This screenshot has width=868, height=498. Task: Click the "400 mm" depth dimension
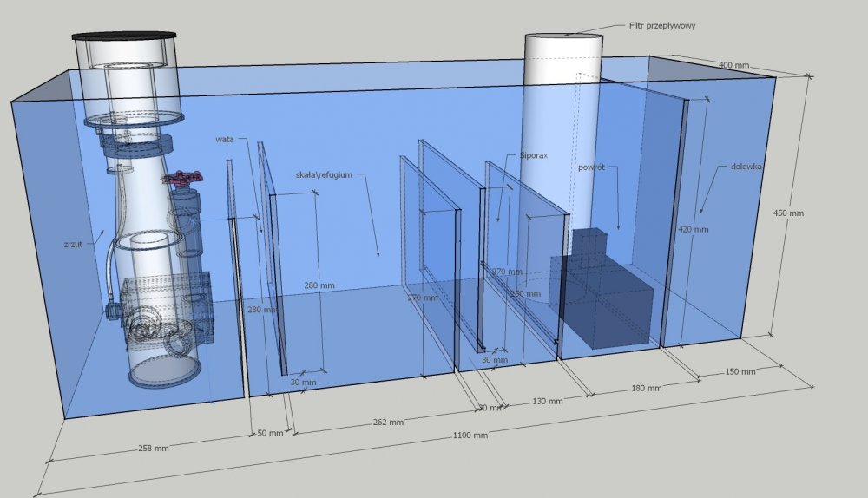733,65
